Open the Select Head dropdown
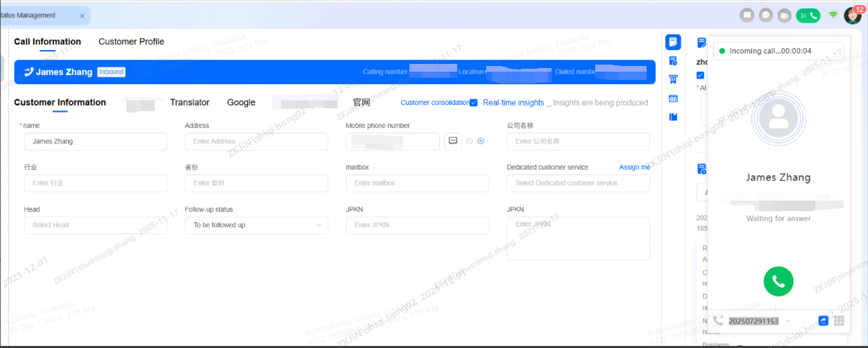The height and width of the screenshot is (348, 868). (95, 225)
